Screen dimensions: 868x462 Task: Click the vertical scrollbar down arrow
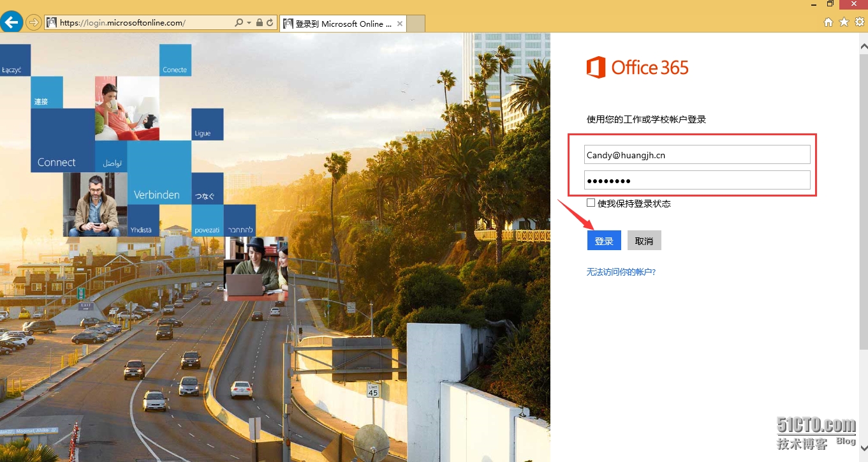pyautogui.click(x=864, y=449)
